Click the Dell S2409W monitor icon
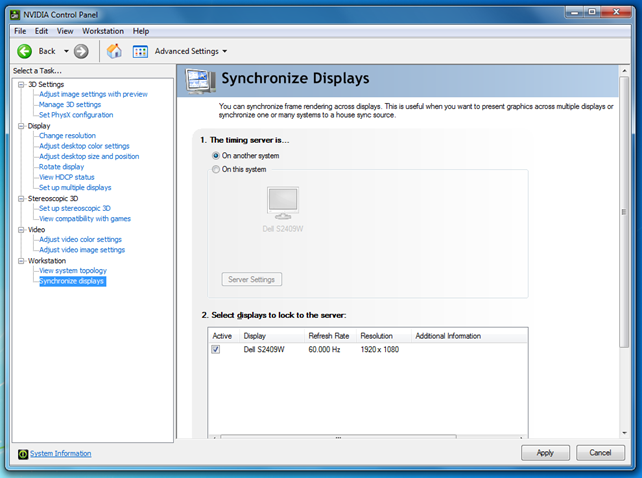 click(283, 201)
